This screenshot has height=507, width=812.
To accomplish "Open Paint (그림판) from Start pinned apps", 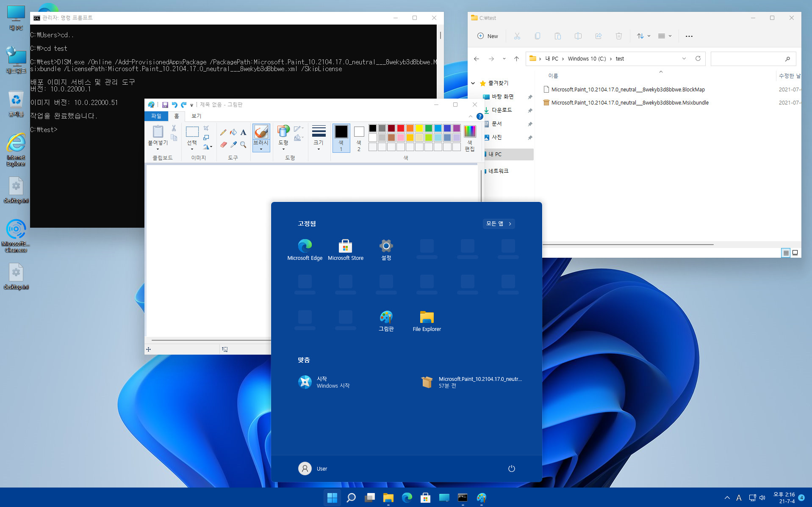I will coord(386,321).
